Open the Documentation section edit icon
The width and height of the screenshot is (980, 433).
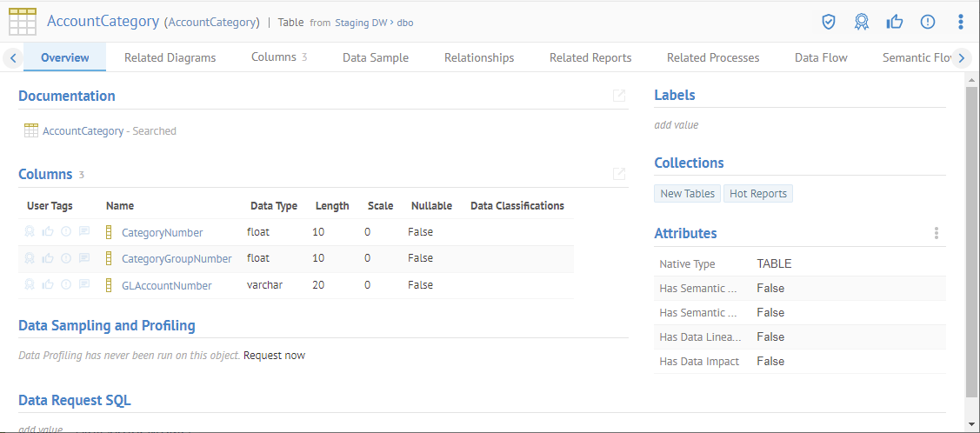619,96
